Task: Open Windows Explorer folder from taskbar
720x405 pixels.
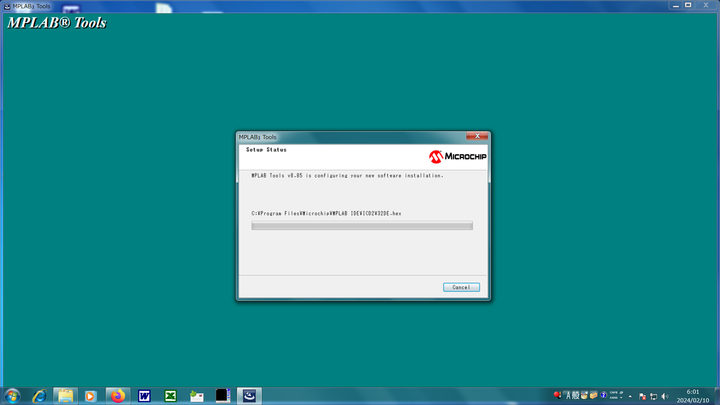Action: coord(65,396)
